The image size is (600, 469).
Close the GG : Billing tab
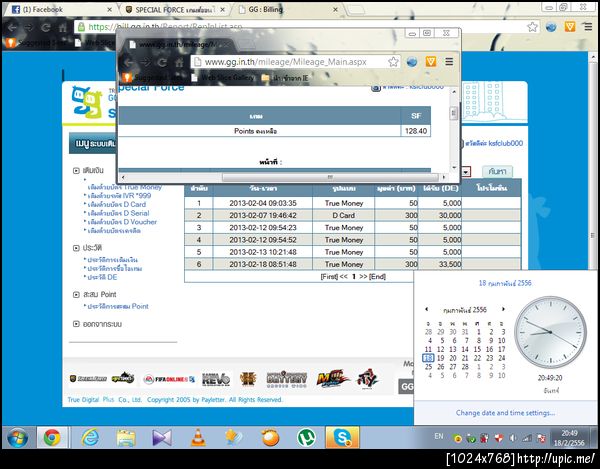[335, 10]
